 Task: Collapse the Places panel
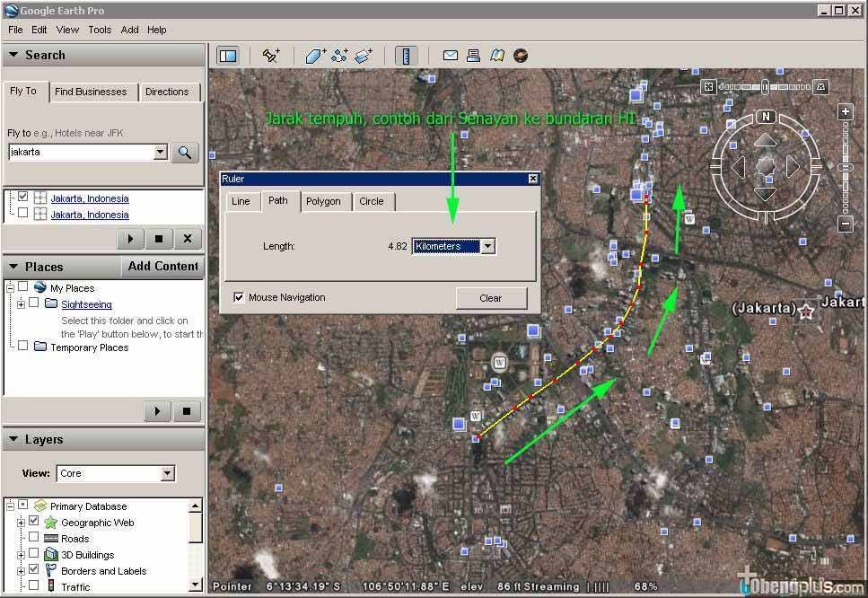(13, 267)
